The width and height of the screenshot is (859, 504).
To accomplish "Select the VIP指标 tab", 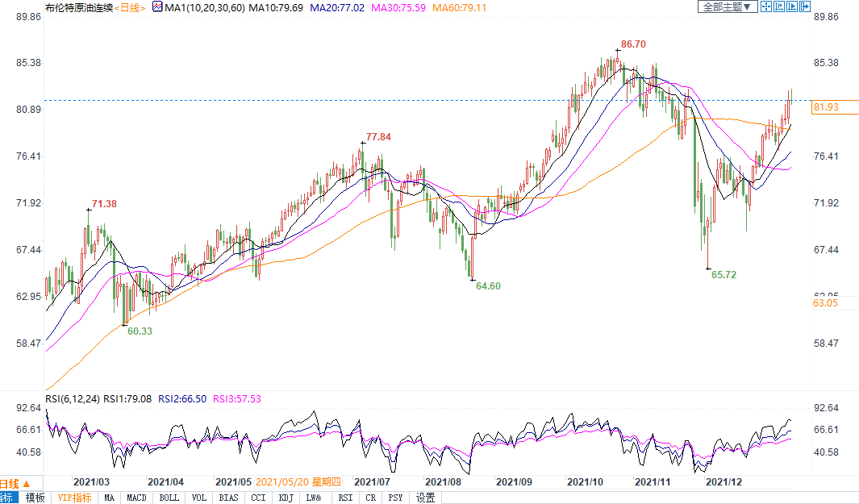I will click(74, 498).
